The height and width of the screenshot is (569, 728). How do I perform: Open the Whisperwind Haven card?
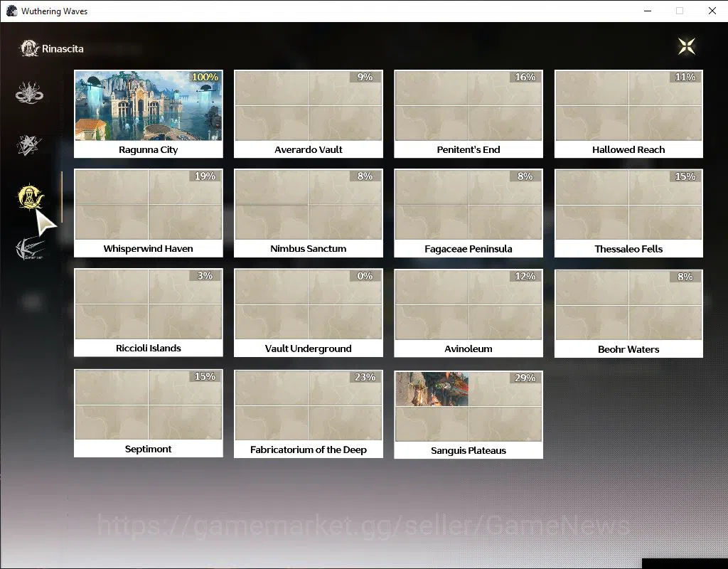(x=148, y=213)
